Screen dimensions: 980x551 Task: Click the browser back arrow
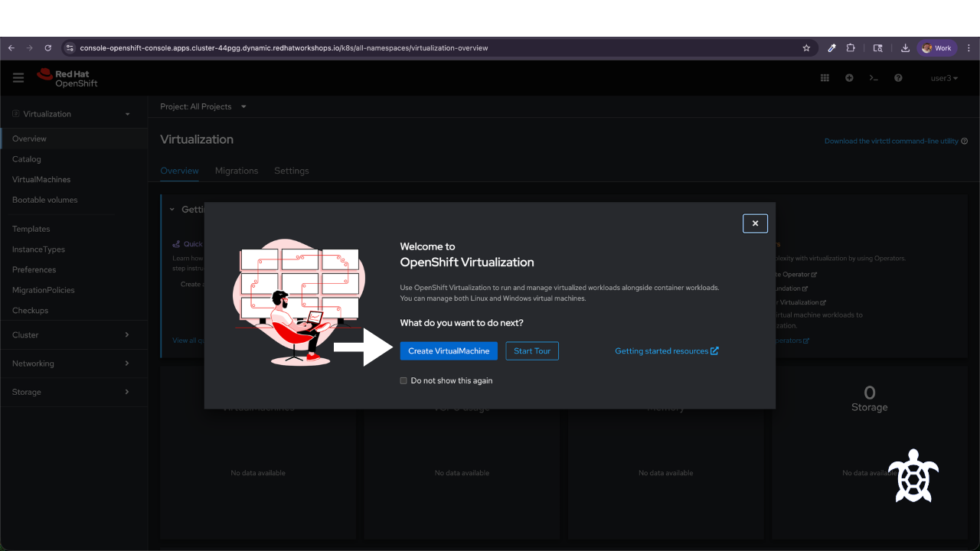coord(11,47)
